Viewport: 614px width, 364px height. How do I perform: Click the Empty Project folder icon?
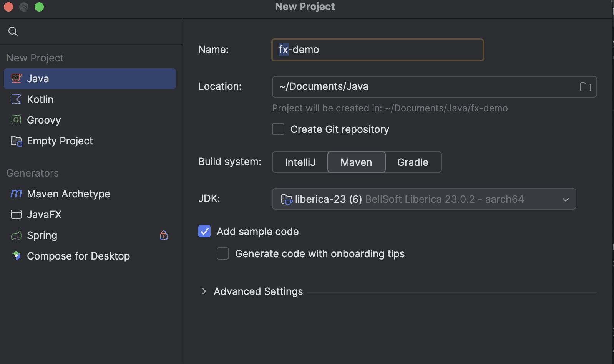click(x=16, y=141)
